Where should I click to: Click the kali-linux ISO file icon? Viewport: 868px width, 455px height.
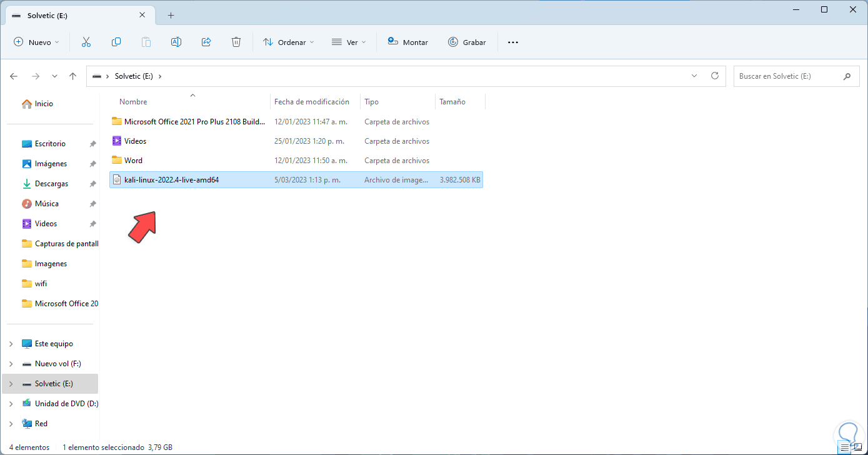(x=116, y=180)
